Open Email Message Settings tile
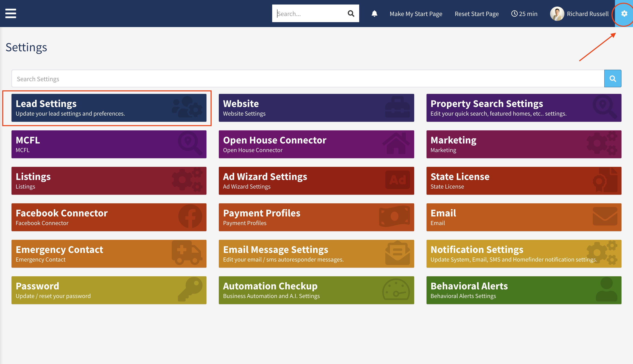 tap(316, 254)
